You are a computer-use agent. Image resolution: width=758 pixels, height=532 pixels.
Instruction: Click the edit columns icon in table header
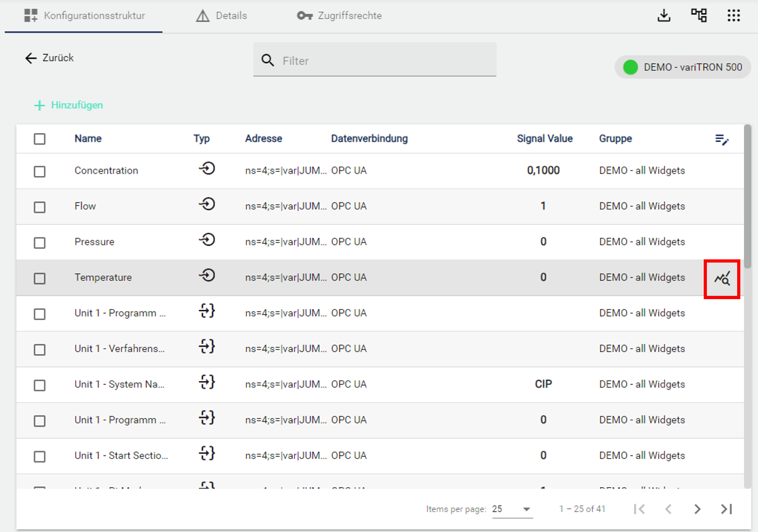pyautogui.click(x=722, y=139)
